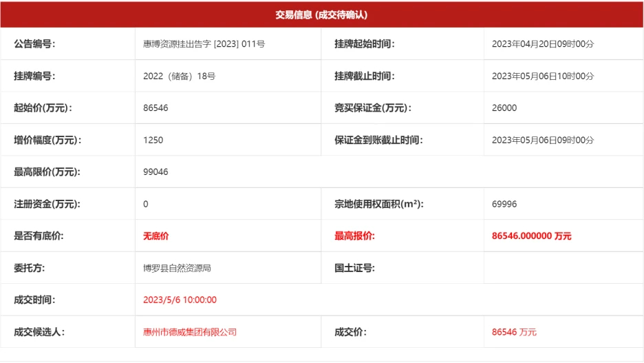Click the bid increment value 1250
This screenshot has width=644, height=363.
pos(153,140)
